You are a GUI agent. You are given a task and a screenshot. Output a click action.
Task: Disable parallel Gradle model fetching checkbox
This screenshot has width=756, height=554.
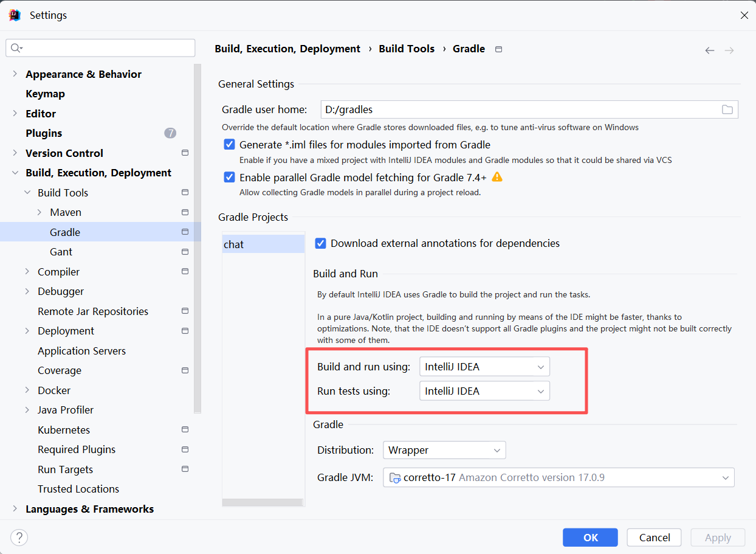(230, 178)
